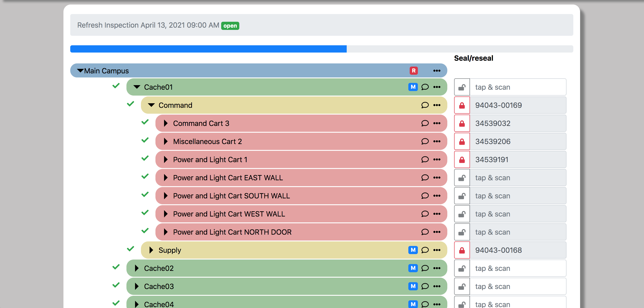Click the Cache01 tap & scan field
The height and width of the screenshot is (308, 644).
click(518, 87)
